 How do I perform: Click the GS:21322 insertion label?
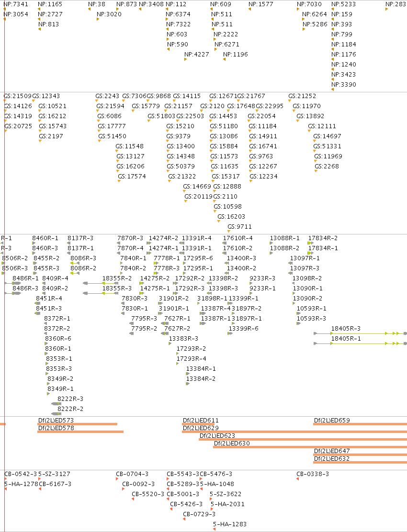click(x=181, y=177)
